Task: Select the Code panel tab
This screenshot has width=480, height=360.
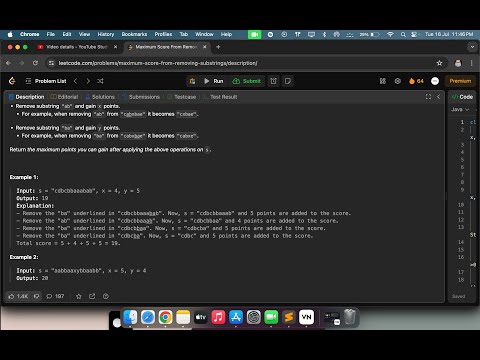Action: click(462, 97)
